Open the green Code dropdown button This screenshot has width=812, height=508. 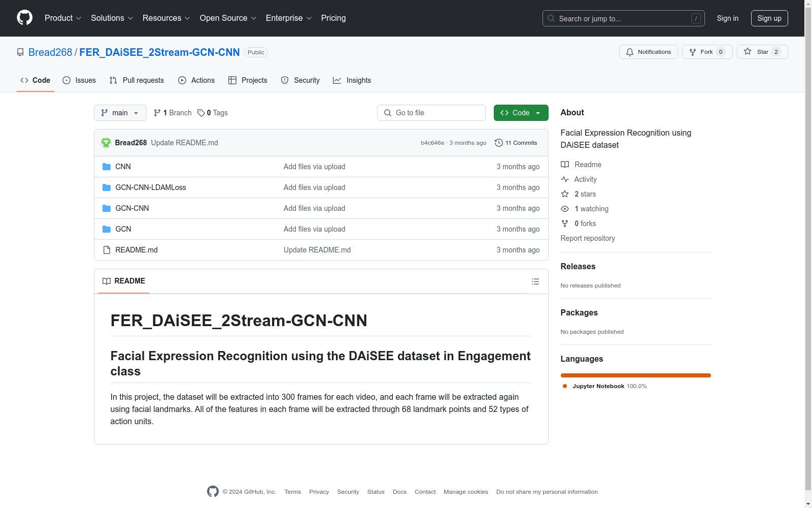[x=521, y=113]
